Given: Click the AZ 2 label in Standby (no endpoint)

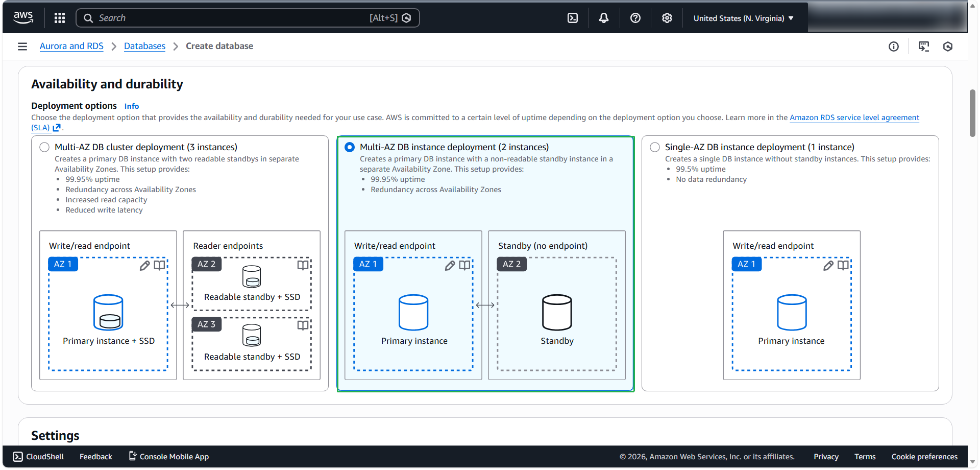Looking at the screenshot, I should [x=512, y=264].
